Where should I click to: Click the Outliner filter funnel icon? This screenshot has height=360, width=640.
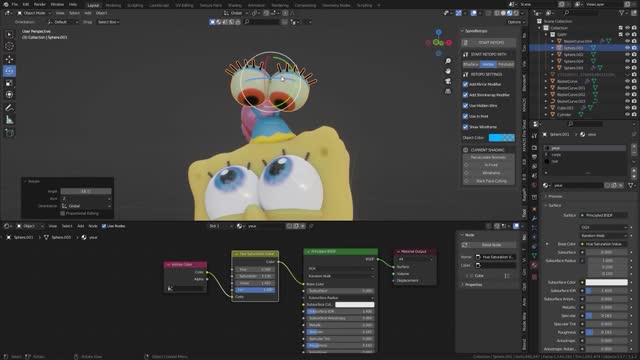tap(622, 13)
